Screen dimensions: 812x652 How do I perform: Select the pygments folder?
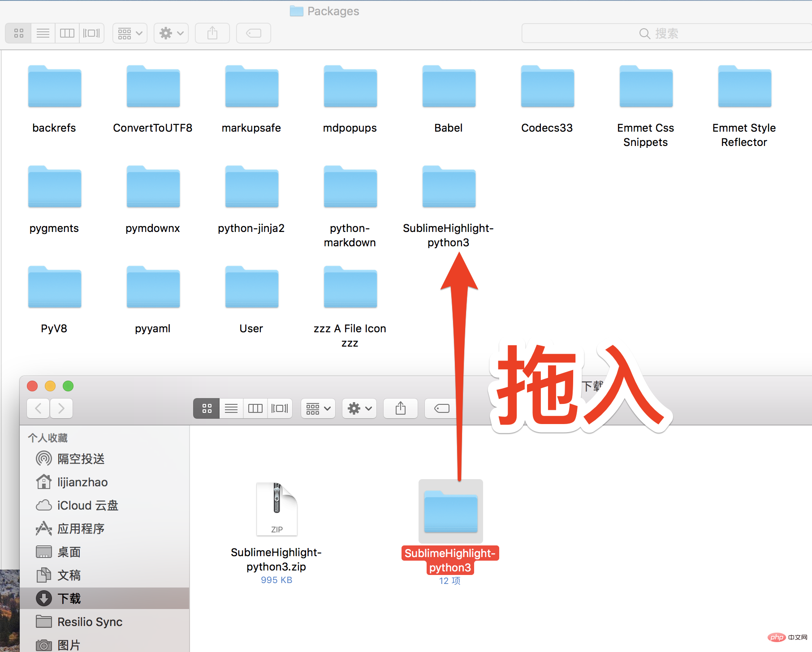pos(55,187)
